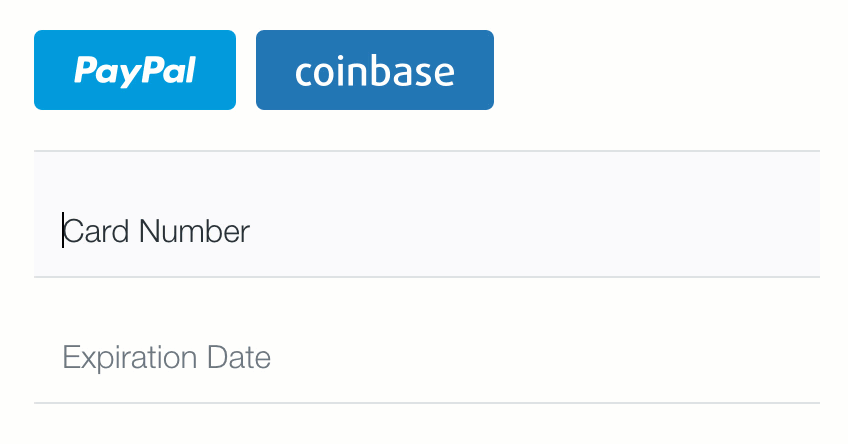Click the coinbase logo text
Image resolution: width=848 pixels, height=444 pixels.
click(x=375, y=71)
